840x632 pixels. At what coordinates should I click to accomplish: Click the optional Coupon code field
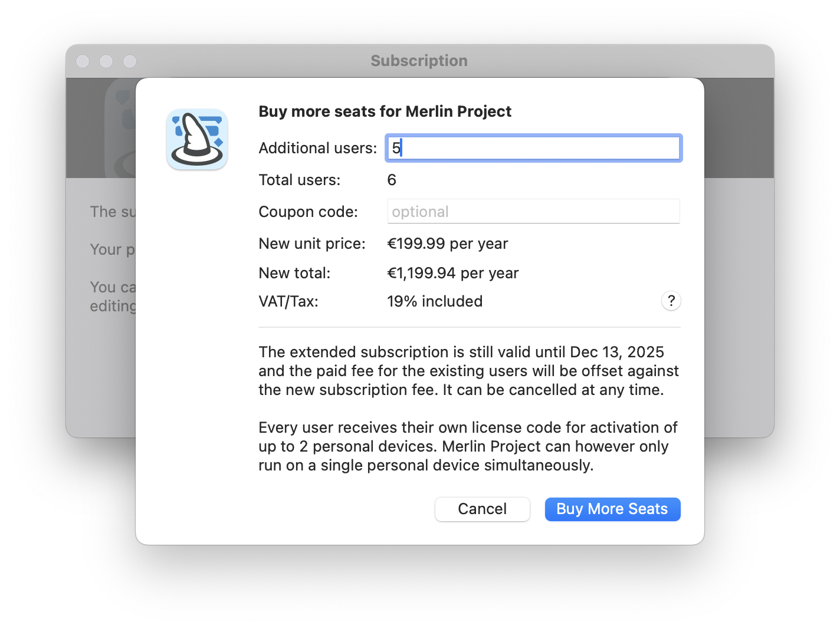(533, 211)
